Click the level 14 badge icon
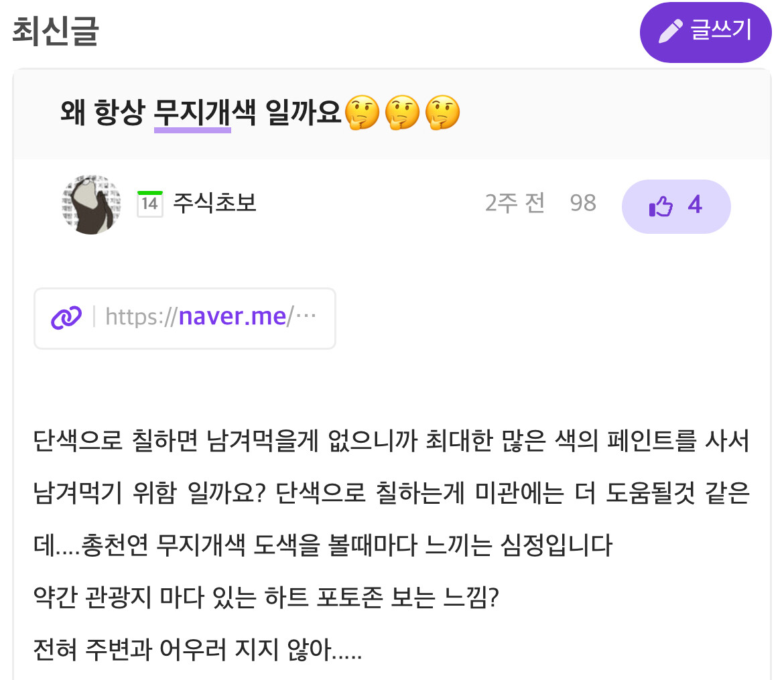 [149, 204]
